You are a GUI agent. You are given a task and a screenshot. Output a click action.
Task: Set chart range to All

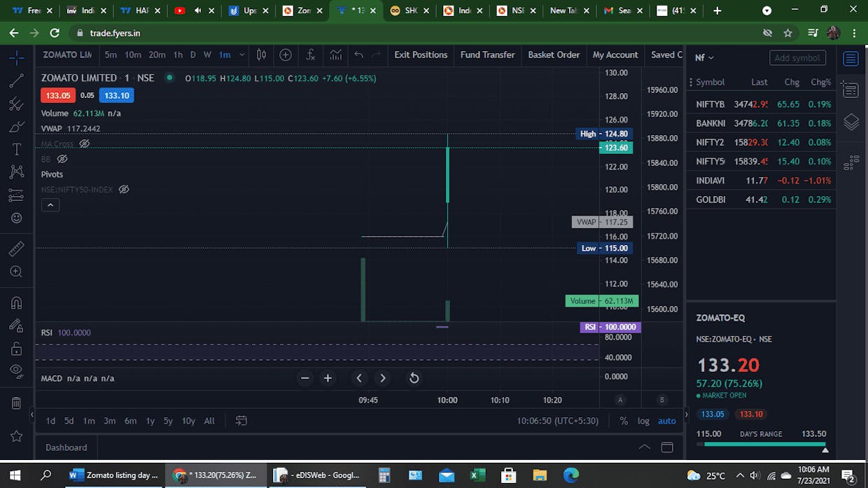209,421
